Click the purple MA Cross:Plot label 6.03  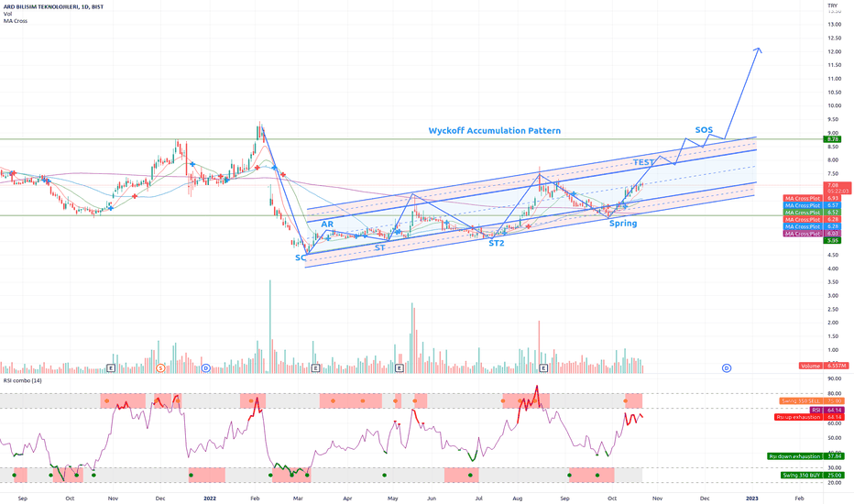(x=812, y=234)
